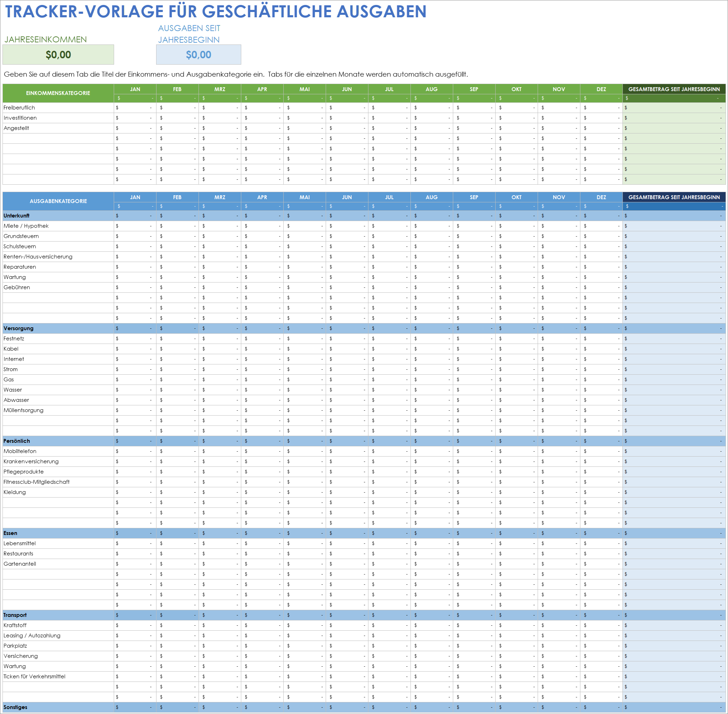728x714 pixels.
Task: Click the EINKOMMENSKATEGORIE header cell
Action: click(x=58, y=93)
